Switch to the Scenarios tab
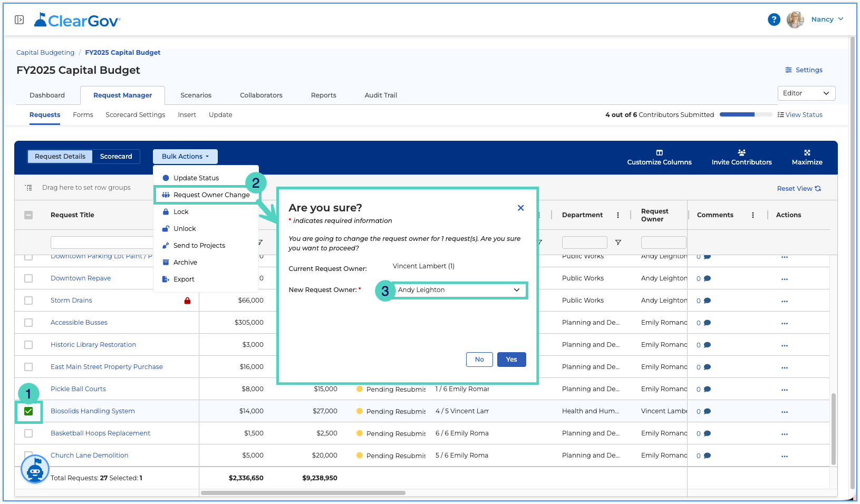Screen dimensions: 860x504 click(196, 95)
